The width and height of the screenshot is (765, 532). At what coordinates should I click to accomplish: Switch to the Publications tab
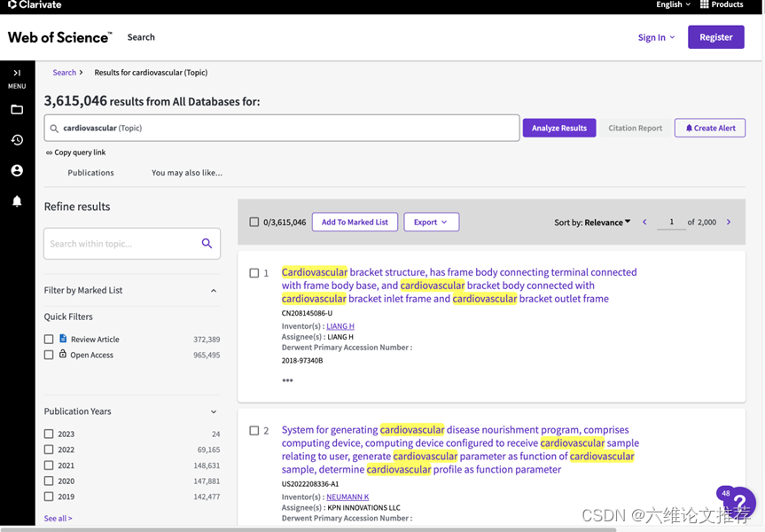pyautogui.click(x=90, y=173)
